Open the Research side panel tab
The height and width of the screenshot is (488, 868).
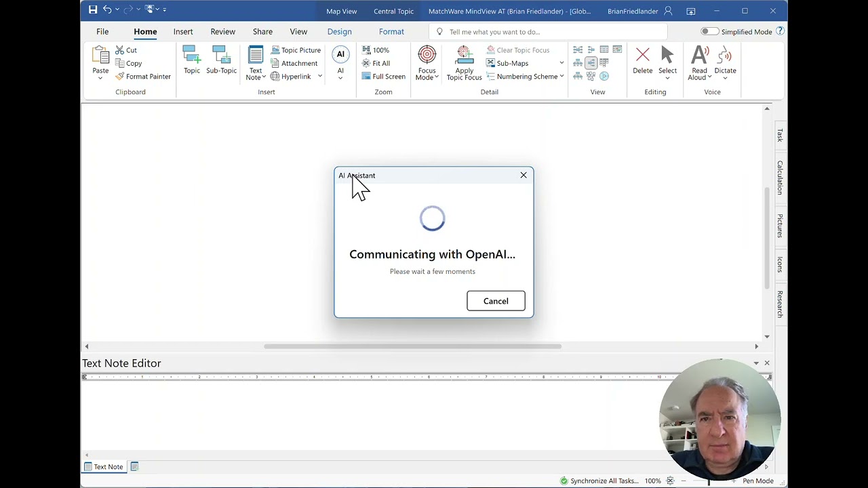780,304
